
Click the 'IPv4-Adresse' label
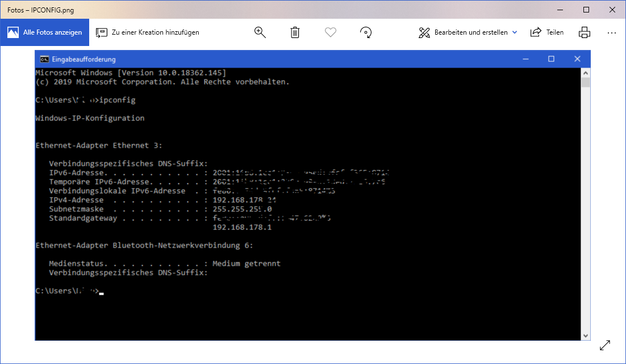click(76, 200)
